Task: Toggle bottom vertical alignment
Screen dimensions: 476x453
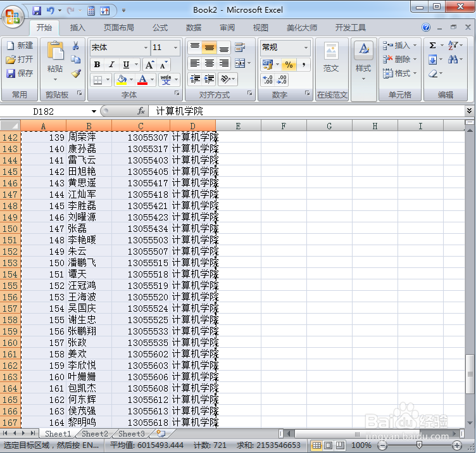Action: click(223, 48)
